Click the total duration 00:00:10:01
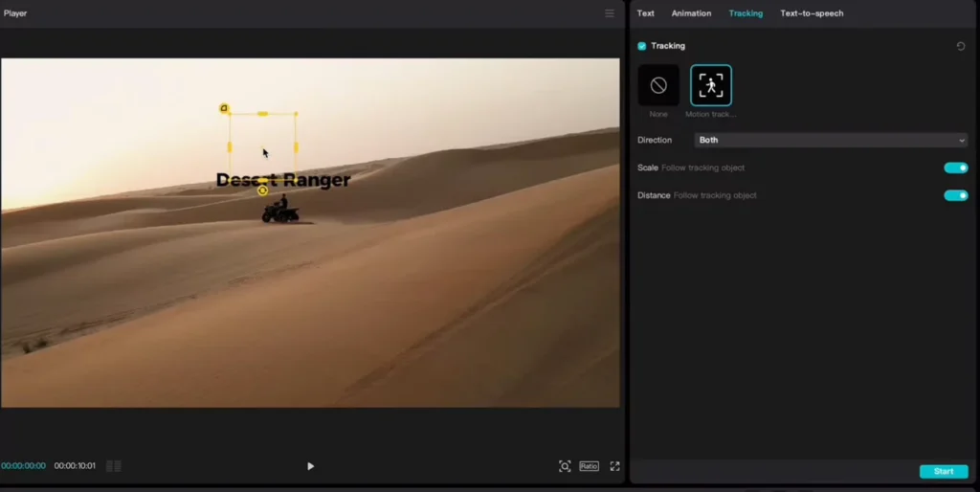 click(x=75, y=466)
